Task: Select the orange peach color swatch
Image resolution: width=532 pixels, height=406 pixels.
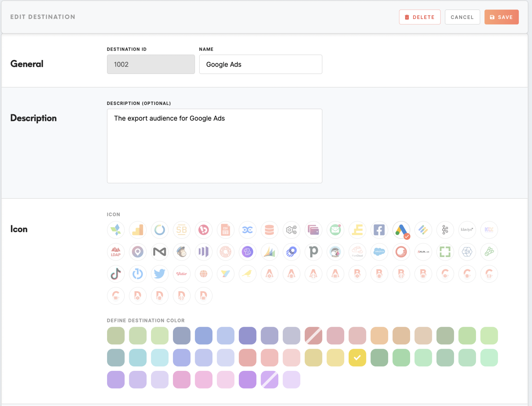Action: point(379,336)
